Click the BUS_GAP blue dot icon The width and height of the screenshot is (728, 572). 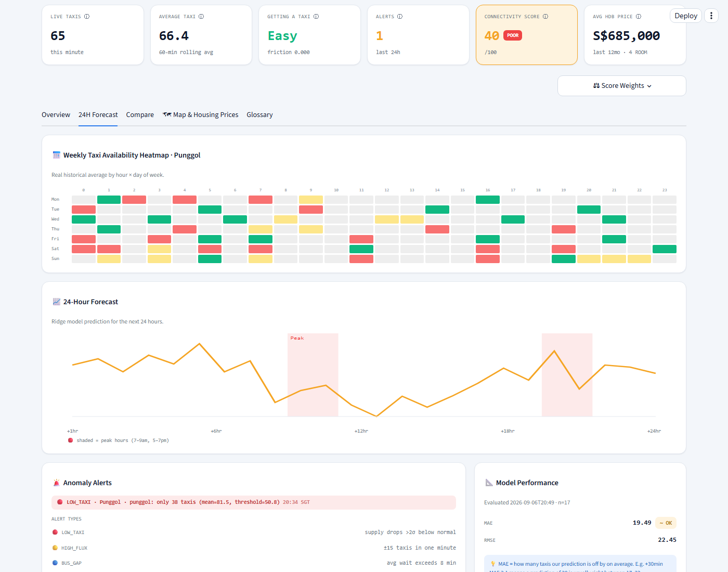[x=55, y=563]
